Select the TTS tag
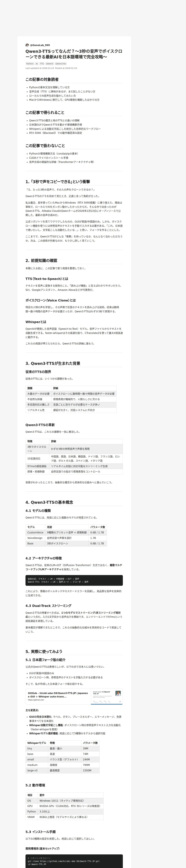The height and width of the screenshot is (868, 186). [42, 64]
